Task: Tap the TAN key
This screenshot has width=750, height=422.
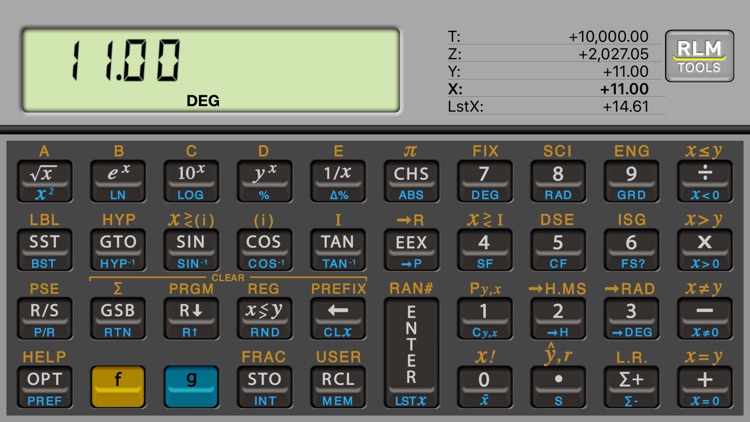Action: pos(338,250)
